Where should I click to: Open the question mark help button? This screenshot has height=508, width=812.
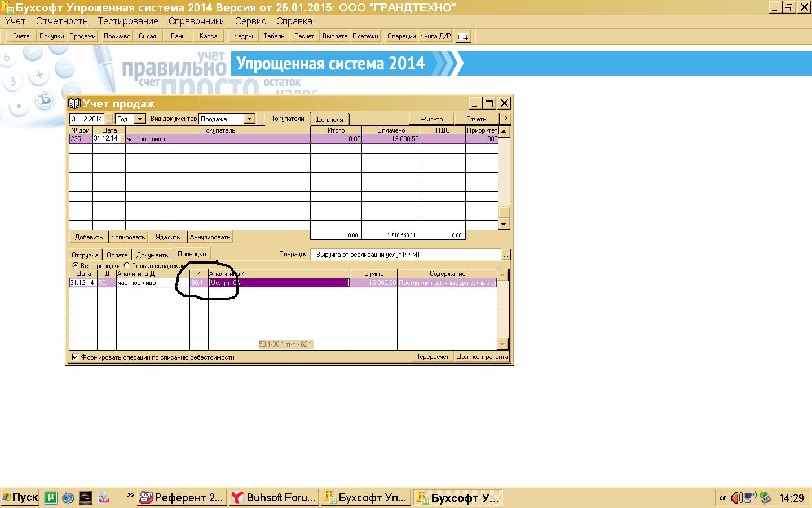[x=505, y=119]
